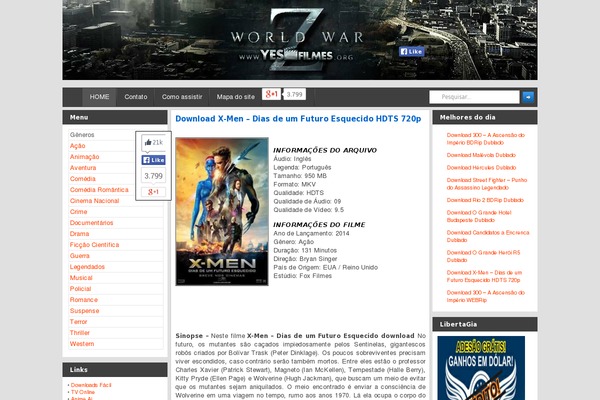The image size is (600, 400).
Task: Open Download Rio 2 BDRip Dublado link
Action: coord(485,200)
